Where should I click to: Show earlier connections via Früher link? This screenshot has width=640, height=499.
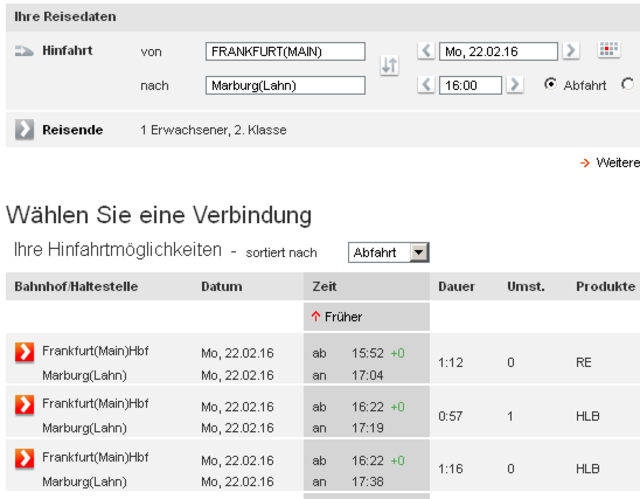tap(337, 317)
